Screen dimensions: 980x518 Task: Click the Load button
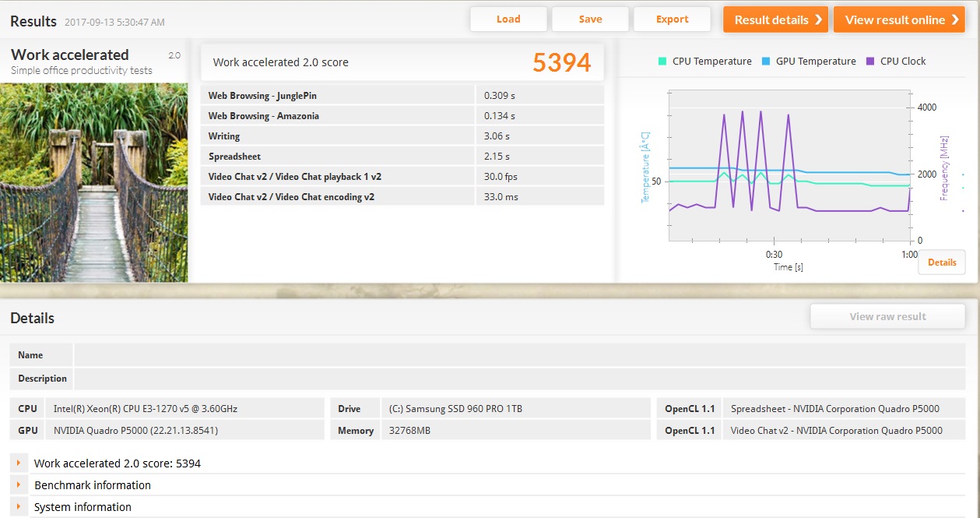(x=508, y=19)
